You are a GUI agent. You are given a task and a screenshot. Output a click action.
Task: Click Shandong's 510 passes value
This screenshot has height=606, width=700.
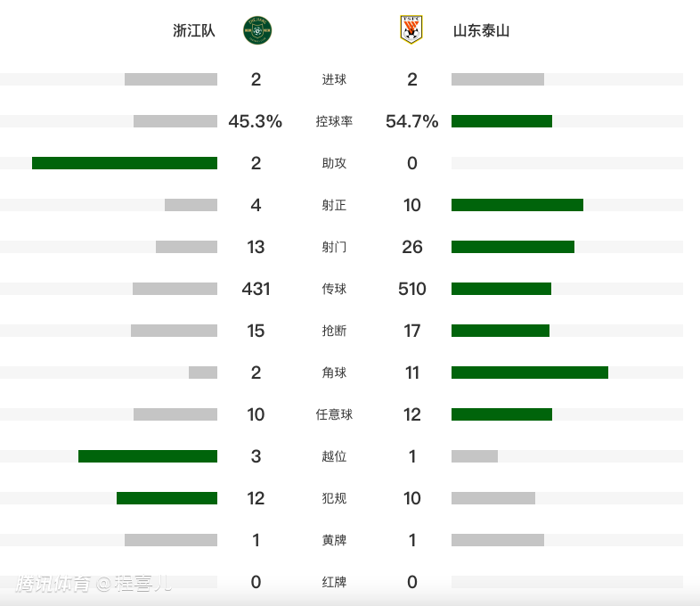point(412,289)
